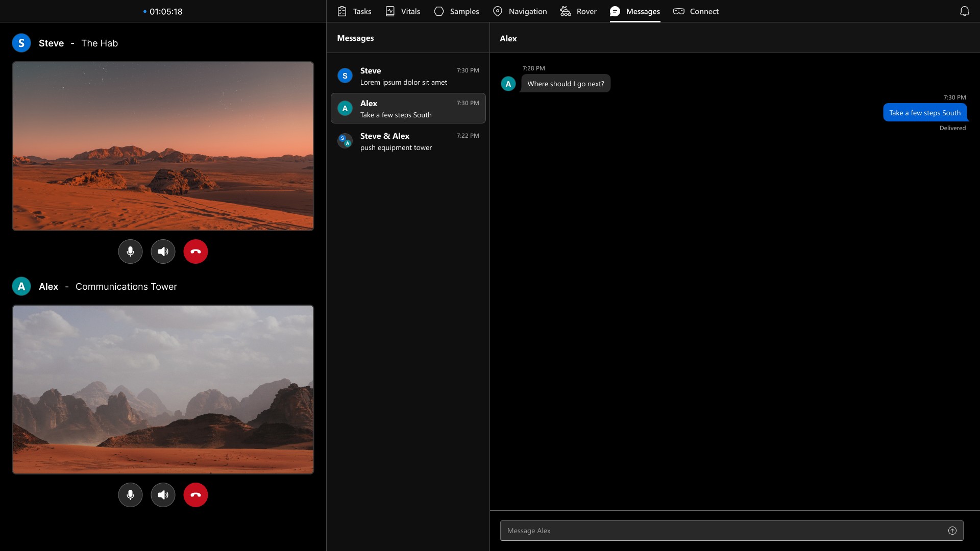Switch to the Vitals tab
The width and height of the screenshot is (980, 551).
pos(403,11)
